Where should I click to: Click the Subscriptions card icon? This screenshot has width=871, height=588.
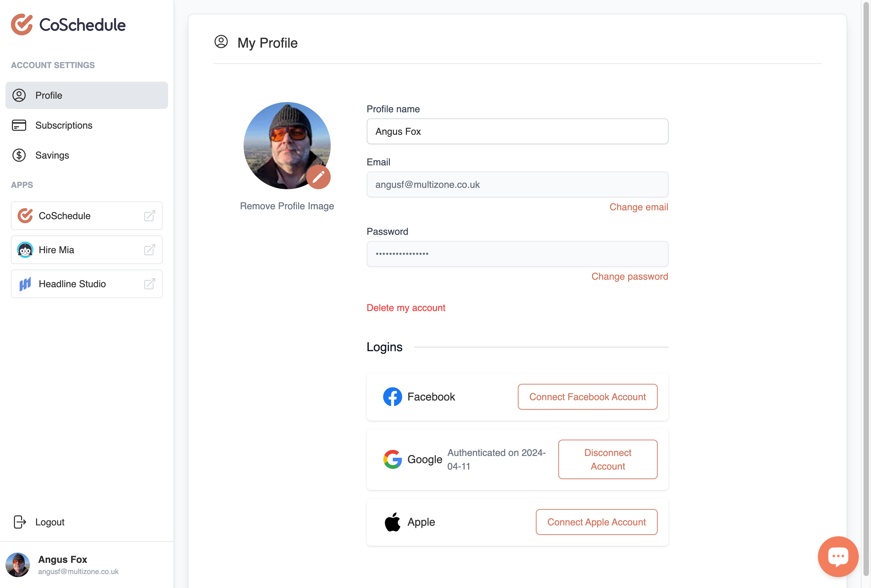pos(19,125)
